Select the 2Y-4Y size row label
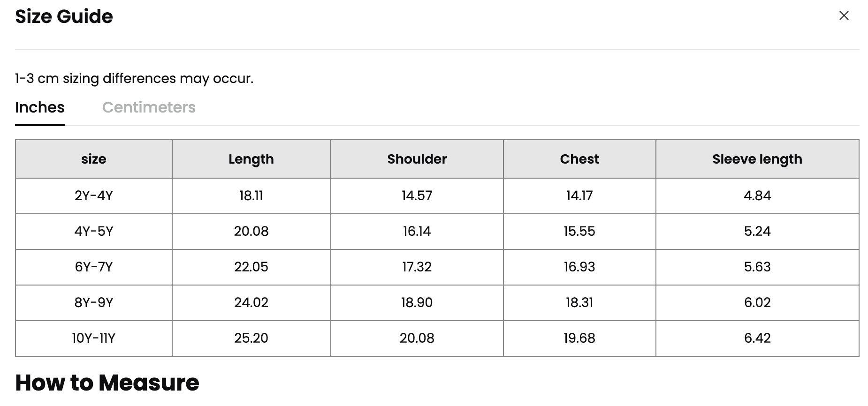 [94, 195]
